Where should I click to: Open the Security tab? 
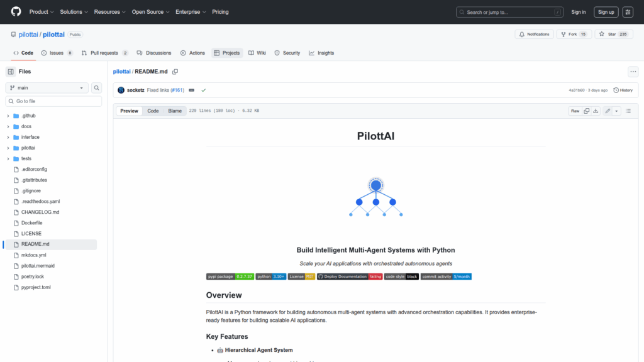(287, 53)
